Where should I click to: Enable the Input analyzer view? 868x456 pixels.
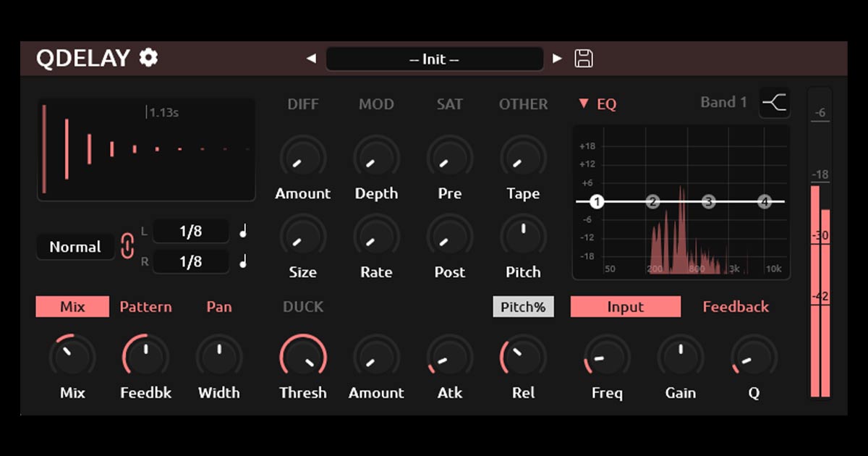point(625,306)
